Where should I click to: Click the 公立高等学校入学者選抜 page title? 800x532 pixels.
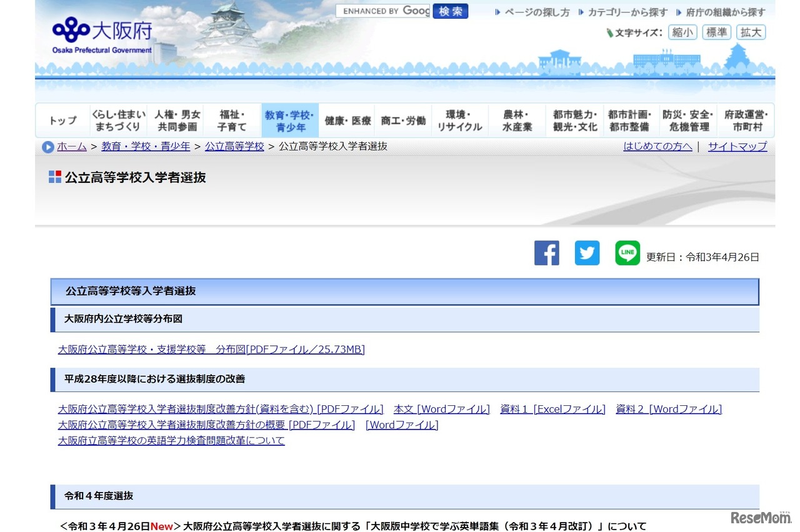[135, 177]
